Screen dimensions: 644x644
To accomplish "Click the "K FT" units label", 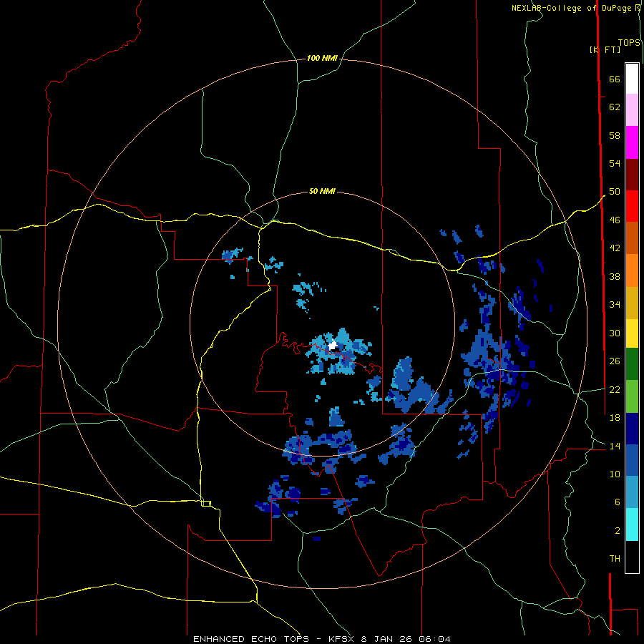I will click(x=605, y=49).
